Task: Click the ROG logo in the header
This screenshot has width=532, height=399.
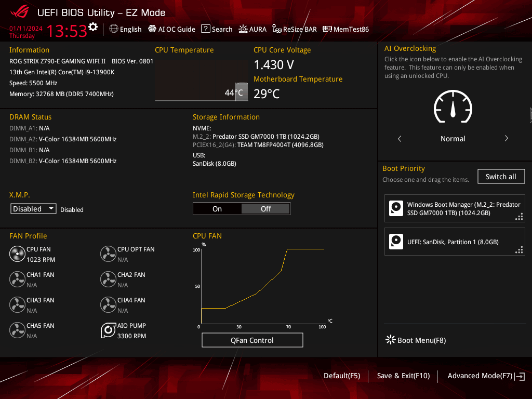Action: tap(20, 12)
